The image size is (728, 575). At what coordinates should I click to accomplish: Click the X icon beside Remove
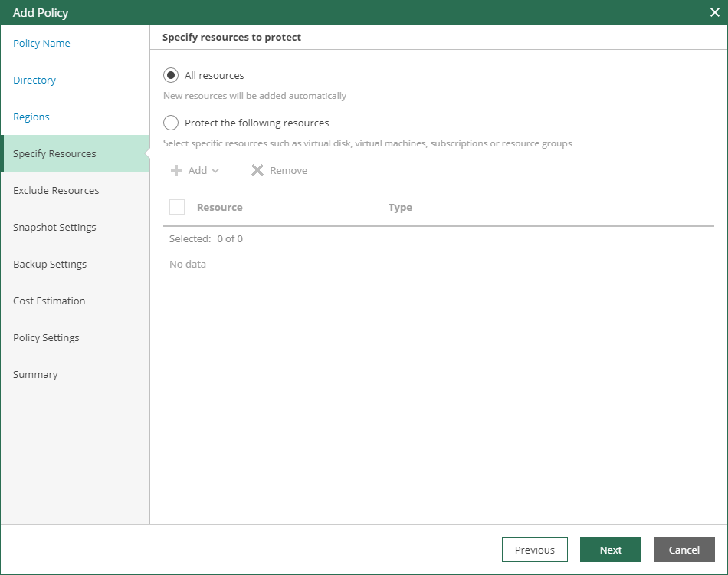point(257,170)
